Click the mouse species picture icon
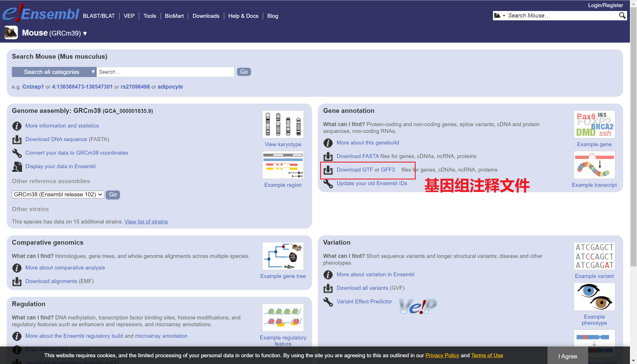 (x=11, y=33)
